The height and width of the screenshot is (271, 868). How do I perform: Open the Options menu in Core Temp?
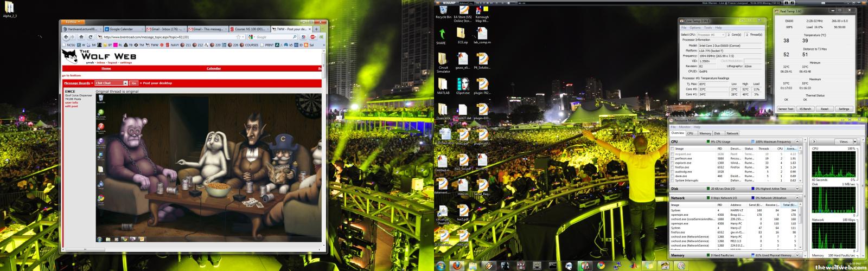(x=695, y=28)
